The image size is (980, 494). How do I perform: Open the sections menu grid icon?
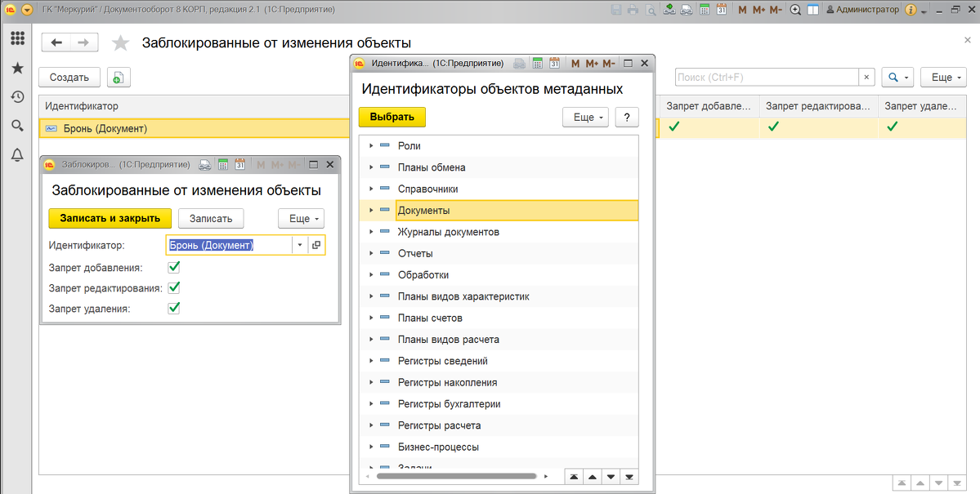[17, 38]
